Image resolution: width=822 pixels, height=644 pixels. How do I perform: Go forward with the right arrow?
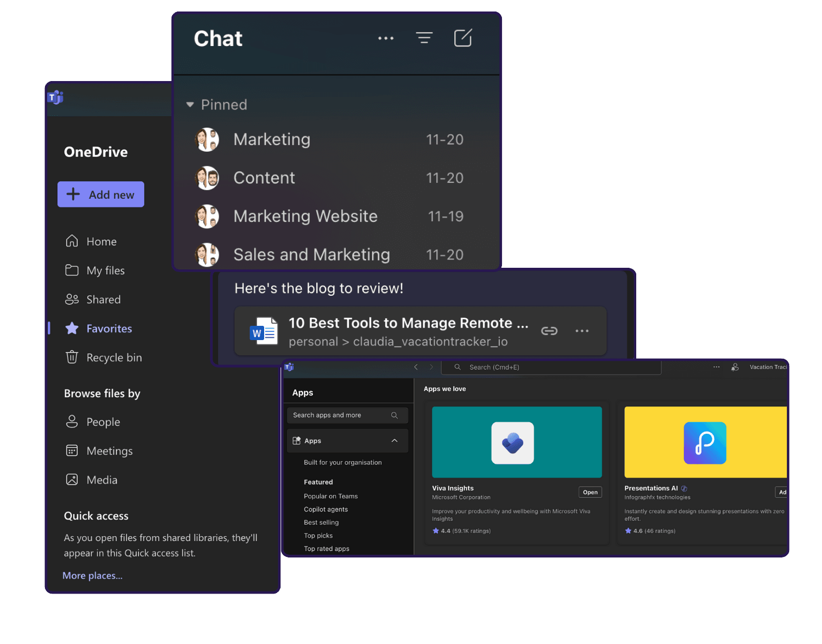(431, 367)
